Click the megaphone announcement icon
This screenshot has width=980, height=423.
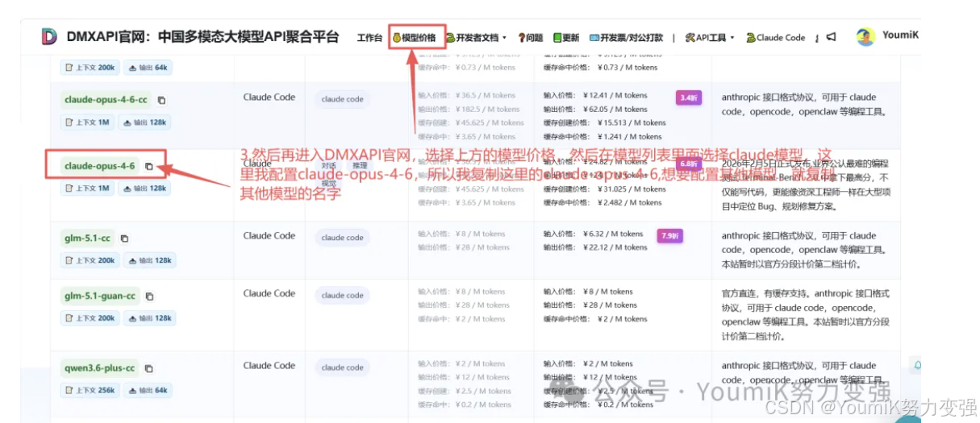pos(832,37)
